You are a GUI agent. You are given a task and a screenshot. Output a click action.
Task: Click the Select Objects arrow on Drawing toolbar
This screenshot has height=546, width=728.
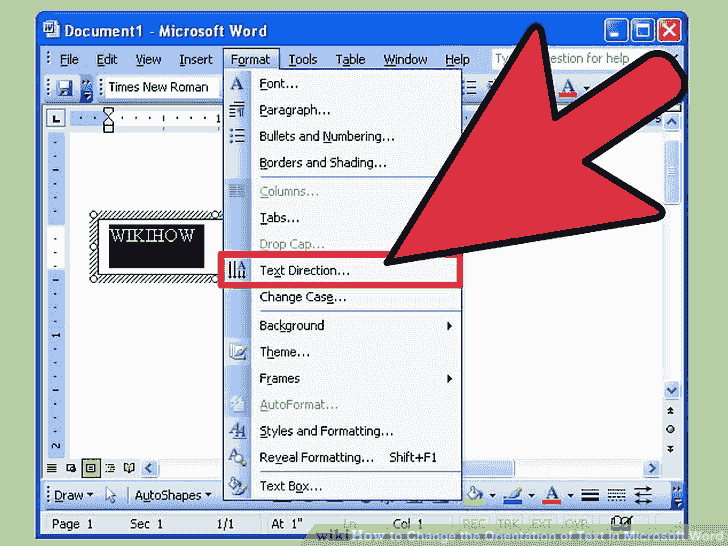click(110, 495)
